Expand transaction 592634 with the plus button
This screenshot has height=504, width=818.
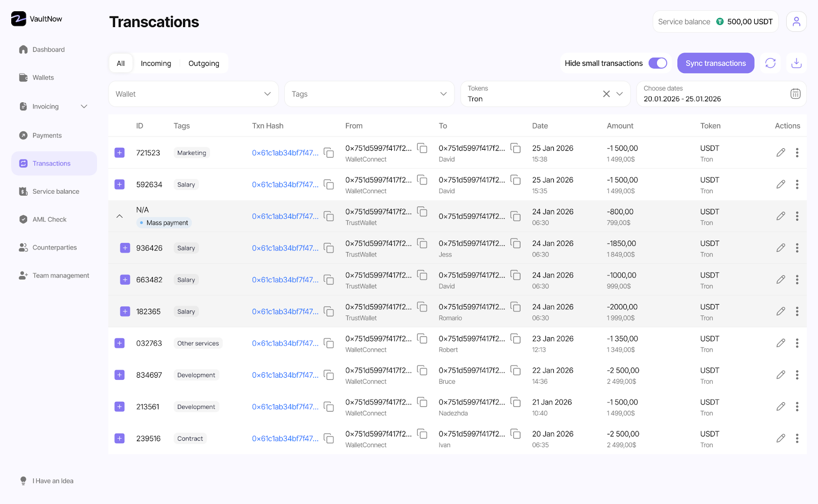coord(120,185)
